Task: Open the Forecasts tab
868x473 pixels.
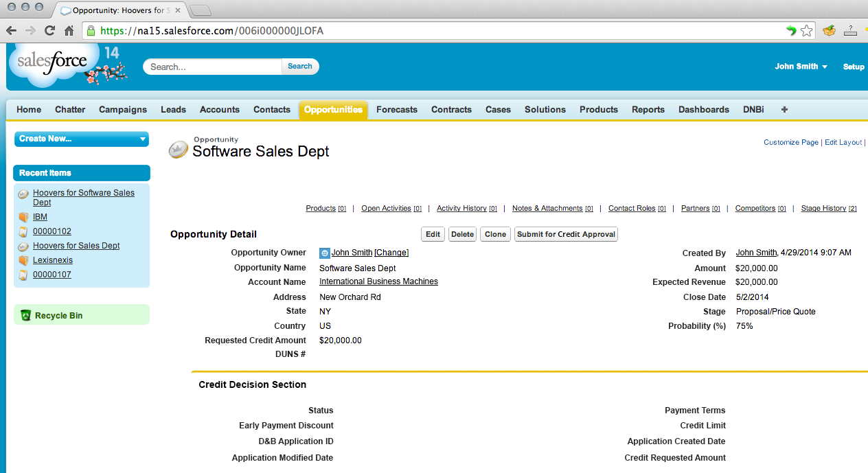Action: pyautogui.click(x=397, y=110)
